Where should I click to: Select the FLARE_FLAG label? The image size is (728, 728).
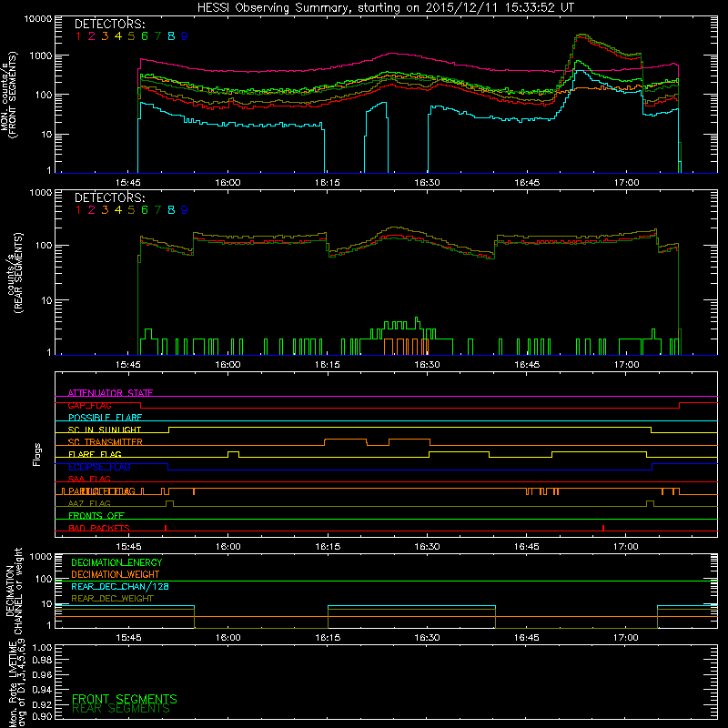click(95, 454)
